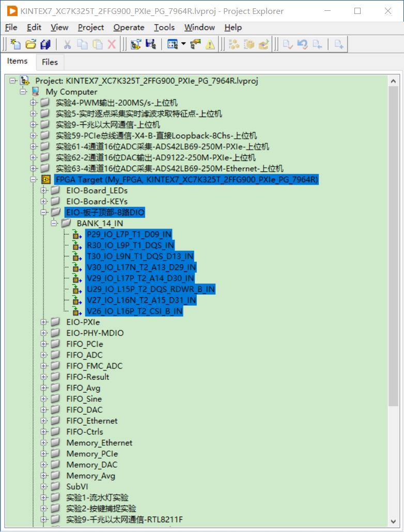404x532 pixels.
Task: Click the Resolve conflicts toolbar icon
Action: [195, 44]
